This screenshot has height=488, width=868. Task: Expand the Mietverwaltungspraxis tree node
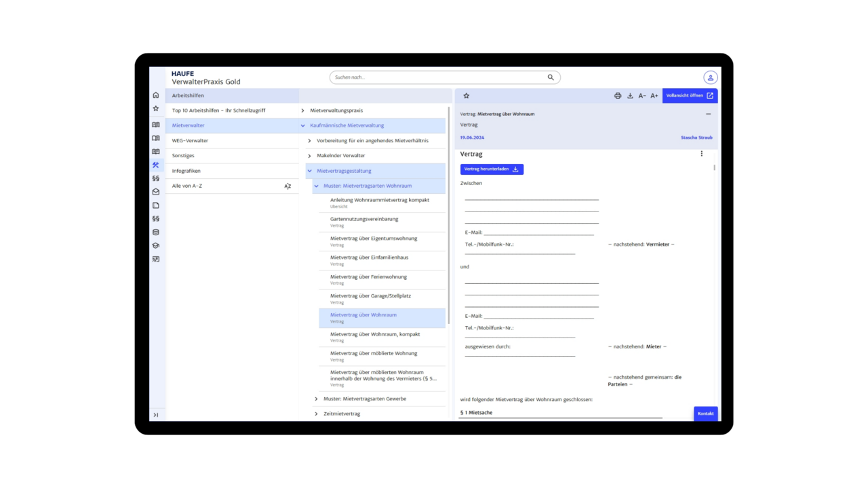pos(303,110)
